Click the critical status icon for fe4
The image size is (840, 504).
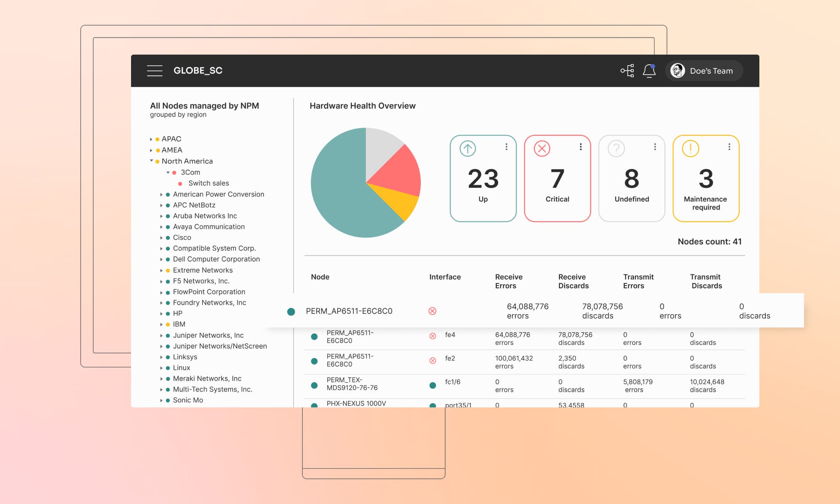pos(433,336)
